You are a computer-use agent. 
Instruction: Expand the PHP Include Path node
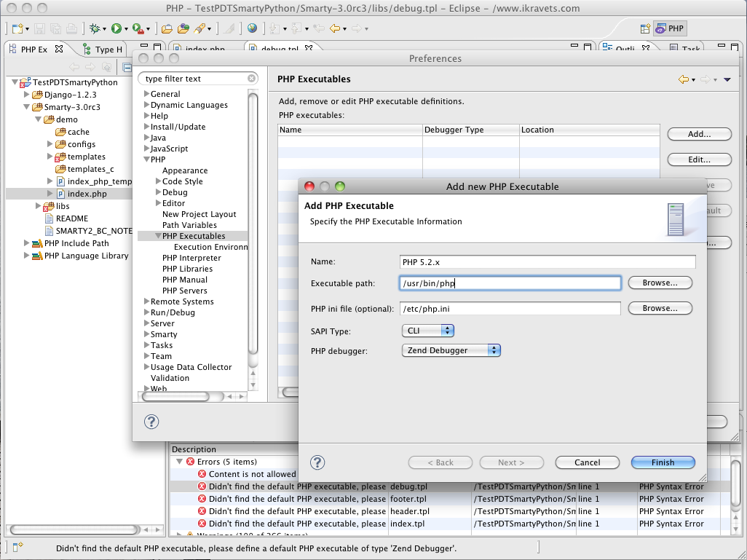[27, 243]
